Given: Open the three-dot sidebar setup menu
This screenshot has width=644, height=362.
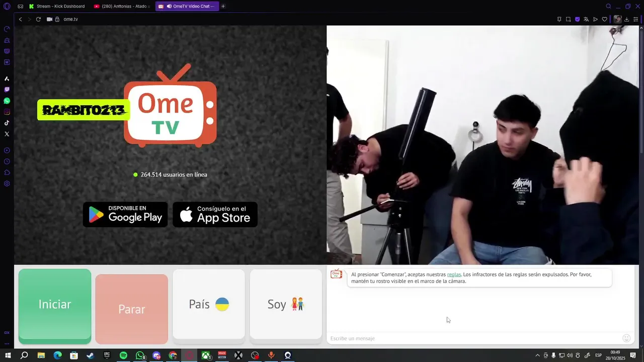Looking at the screenshot, I should click(7, 344).
